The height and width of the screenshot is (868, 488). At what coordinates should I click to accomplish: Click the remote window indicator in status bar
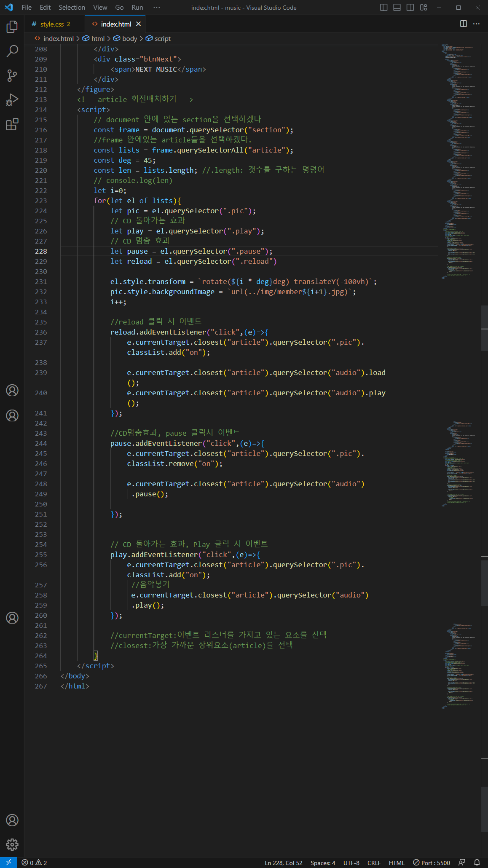coord(8,863)
